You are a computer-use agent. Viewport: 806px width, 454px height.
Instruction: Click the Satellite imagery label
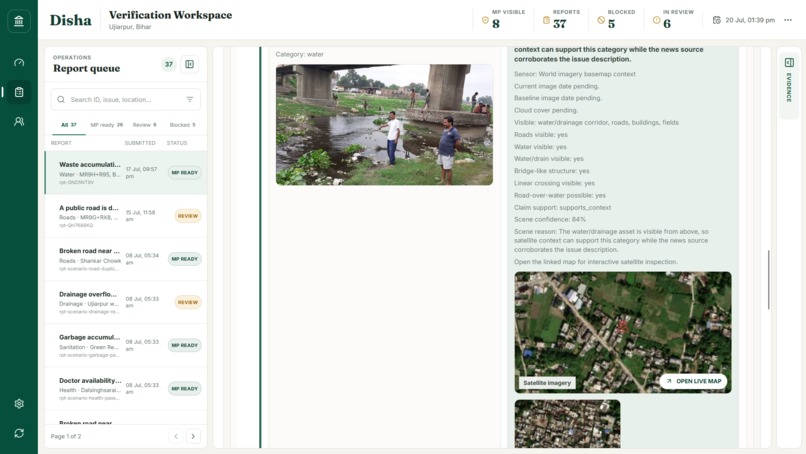pyautogui.click(x=547, y=383)
